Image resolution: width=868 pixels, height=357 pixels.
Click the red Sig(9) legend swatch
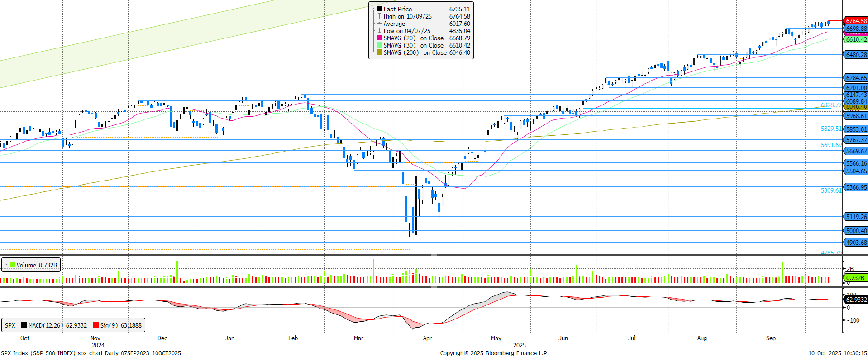tap(95, 325)
